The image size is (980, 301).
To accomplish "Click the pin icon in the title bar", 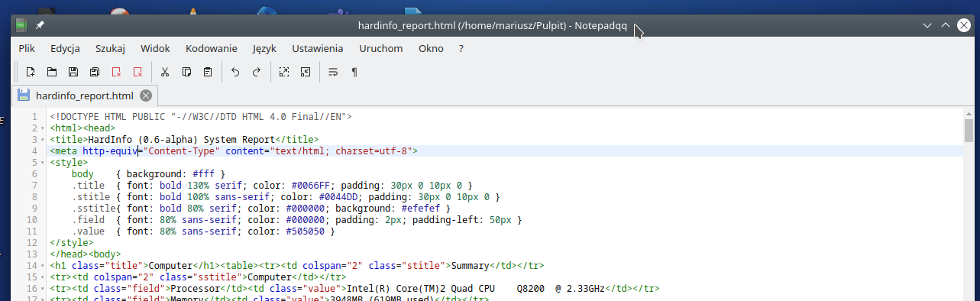I will click(40, 25).
